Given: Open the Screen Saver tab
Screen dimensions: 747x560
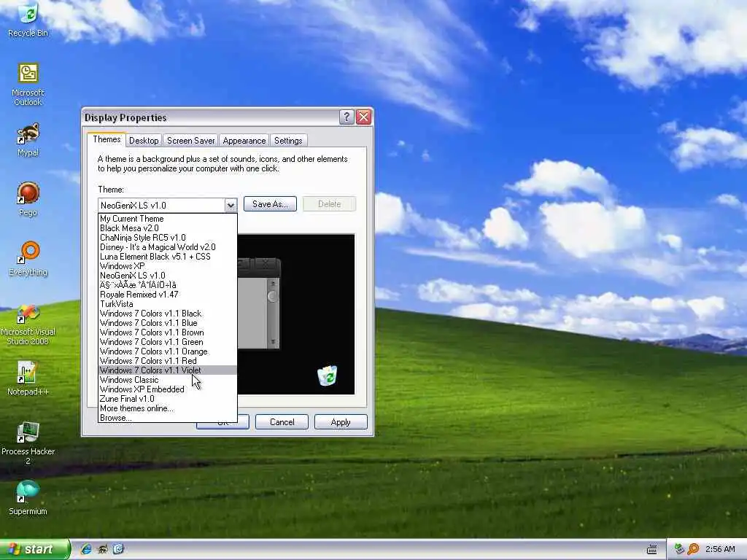Looking at the screenshot, I should click(x=190, y=141).
